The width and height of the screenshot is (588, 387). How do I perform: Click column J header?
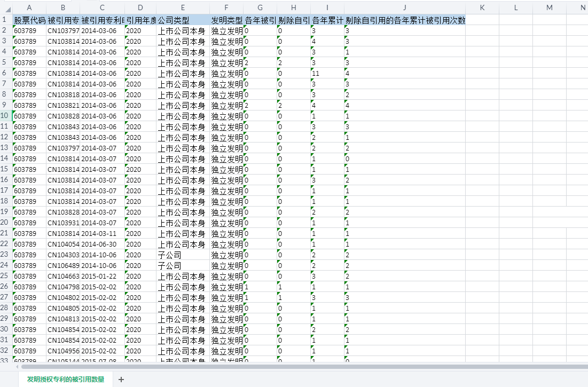click(404, 7)
